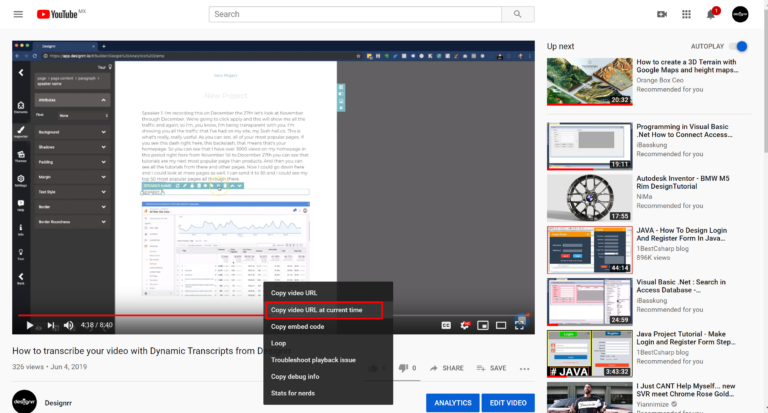Open the notifications bell
Image resolution: width=768 pixels, height=413 pixels.
click(x=711, y=14)
